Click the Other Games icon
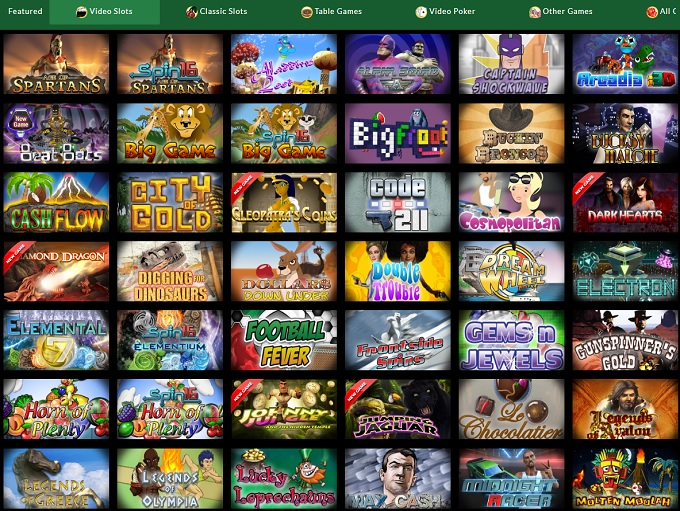Image resolution: width=680 pixels, height=511 pixels. (534, 12)
